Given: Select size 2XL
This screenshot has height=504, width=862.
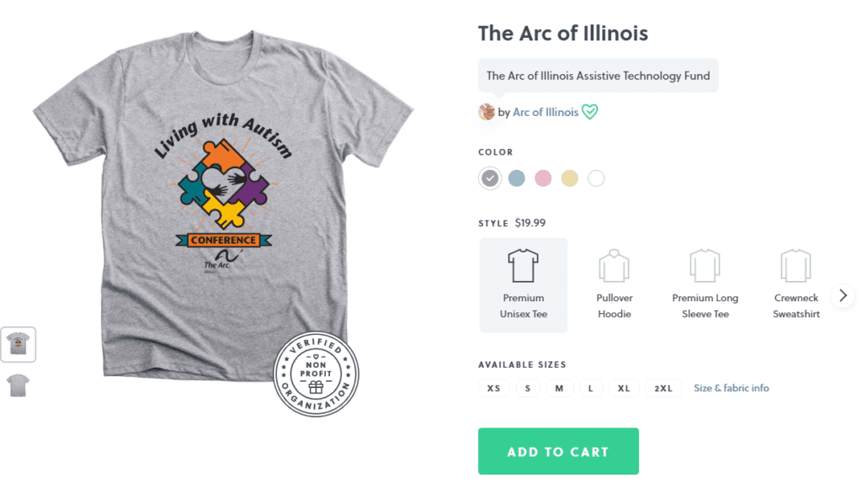Looking at the screenshot, I should pos(663,388).
